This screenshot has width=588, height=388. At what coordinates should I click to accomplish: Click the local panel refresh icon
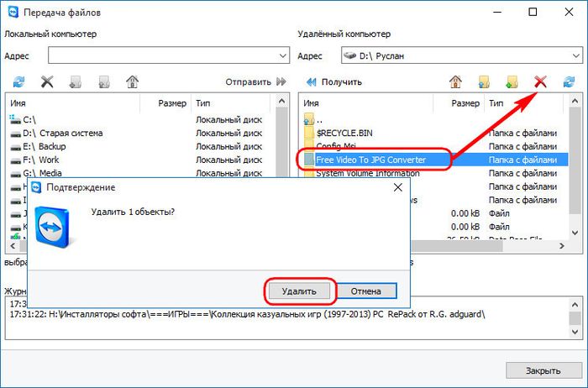pyautogui.click(x=18, y=81)
